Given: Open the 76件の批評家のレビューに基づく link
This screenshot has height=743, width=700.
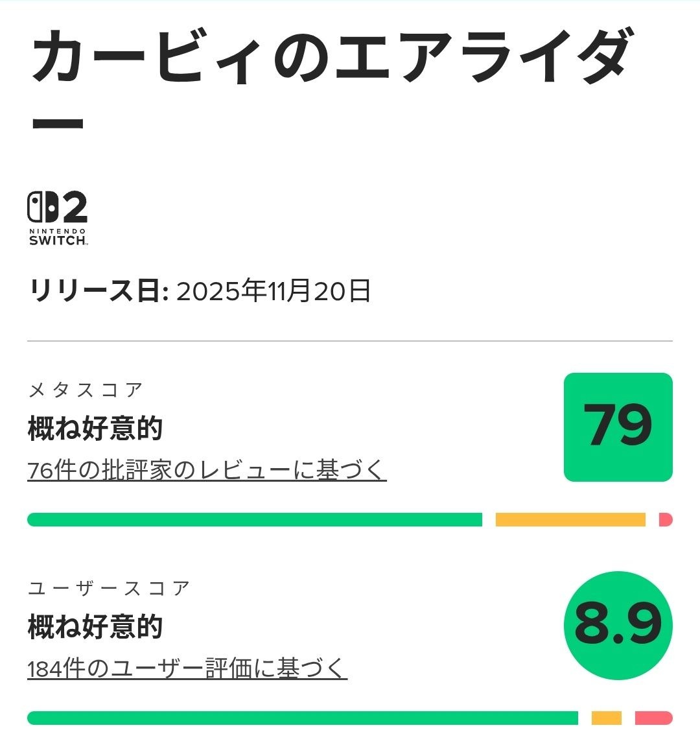Looking at the screenshot, I should 207,470.
